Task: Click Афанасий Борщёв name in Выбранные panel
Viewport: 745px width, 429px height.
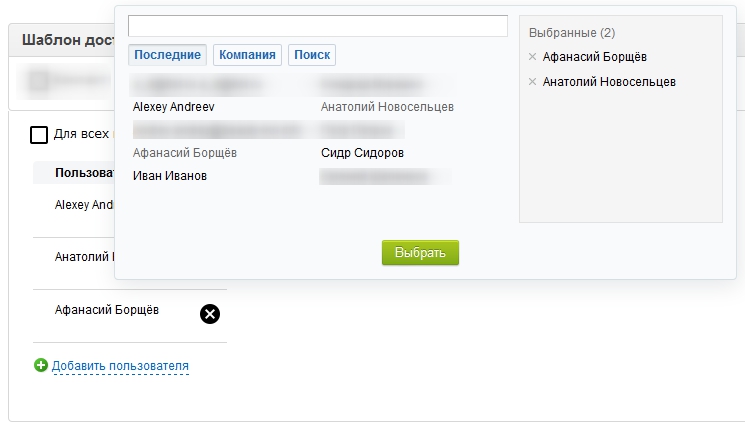Action: 594,57
